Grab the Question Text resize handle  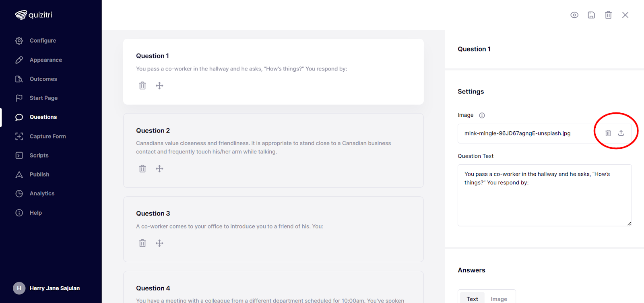[x=629, y=223]
